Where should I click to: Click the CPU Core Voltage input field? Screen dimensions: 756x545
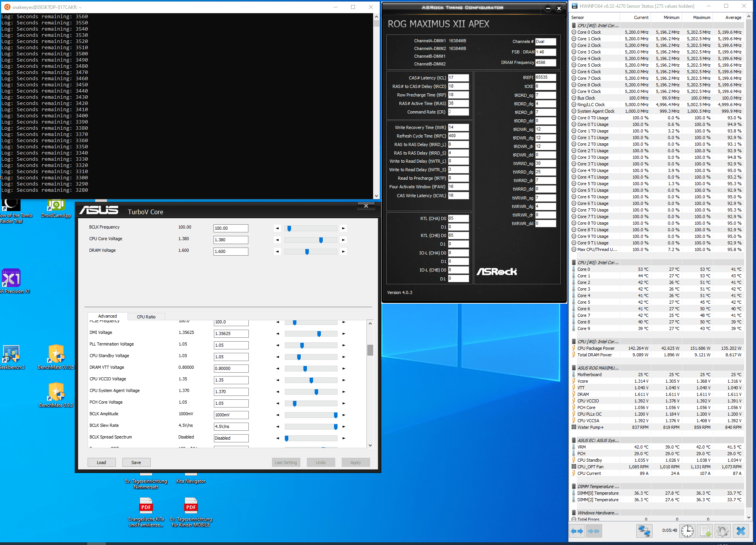(231, 240)
